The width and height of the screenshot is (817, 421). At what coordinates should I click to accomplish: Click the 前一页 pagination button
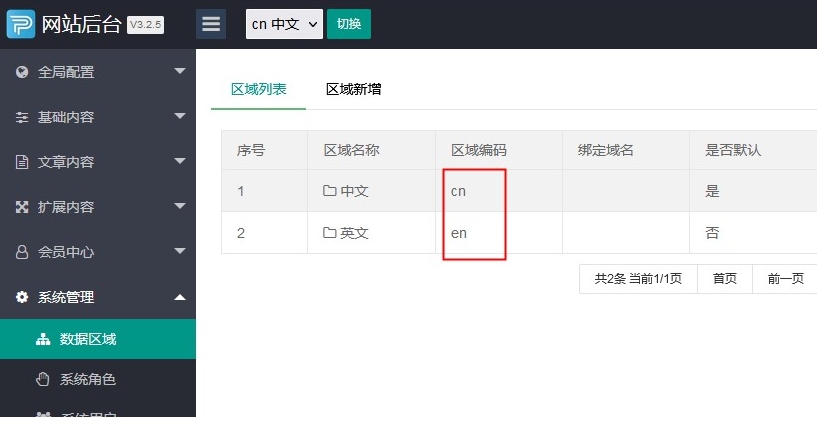(785, 279)
